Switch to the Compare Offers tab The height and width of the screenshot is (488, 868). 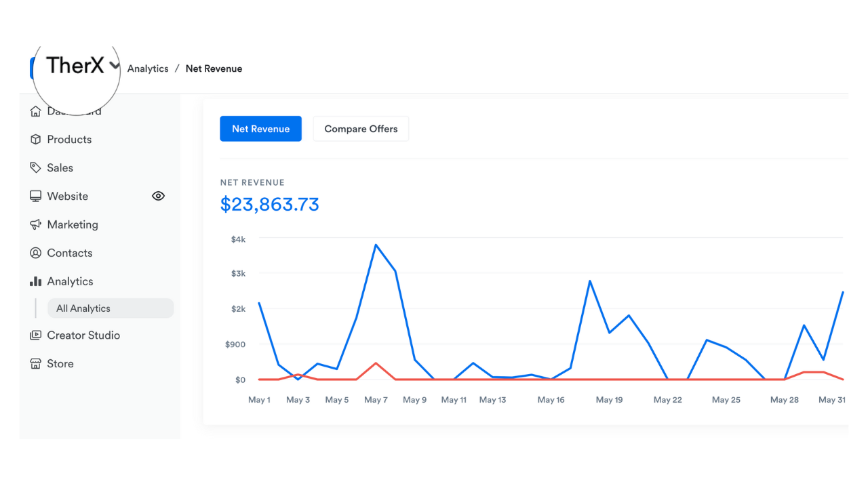point(361,129)
